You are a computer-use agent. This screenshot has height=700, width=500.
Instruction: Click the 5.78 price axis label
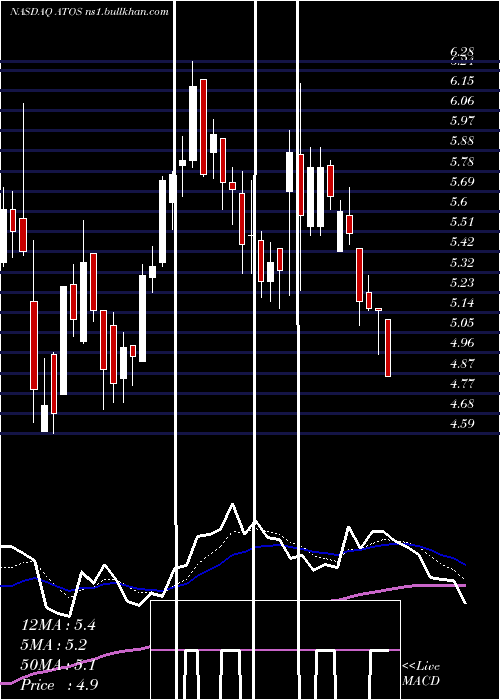(462, 162)
